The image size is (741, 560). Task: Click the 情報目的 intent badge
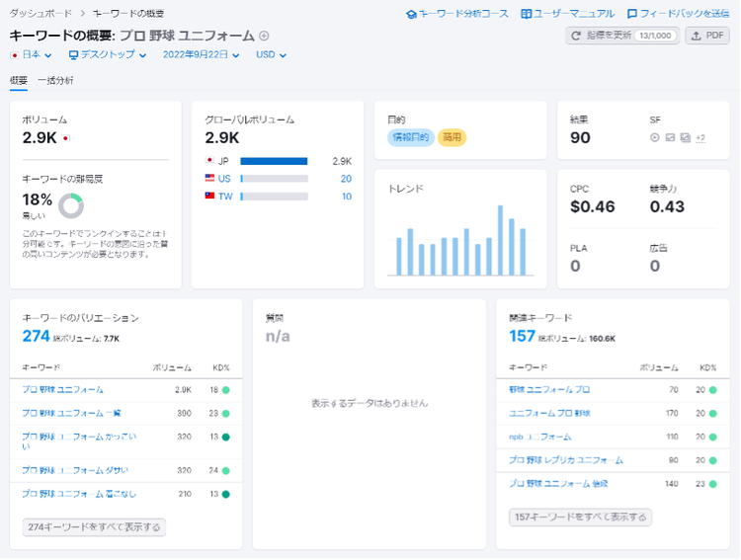(411, 137)
